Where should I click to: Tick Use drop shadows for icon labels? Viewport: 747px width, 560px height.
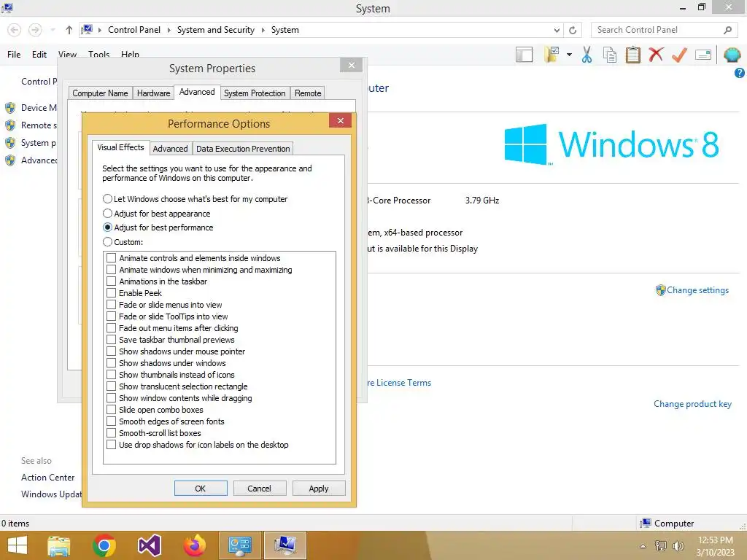(112, 445)
